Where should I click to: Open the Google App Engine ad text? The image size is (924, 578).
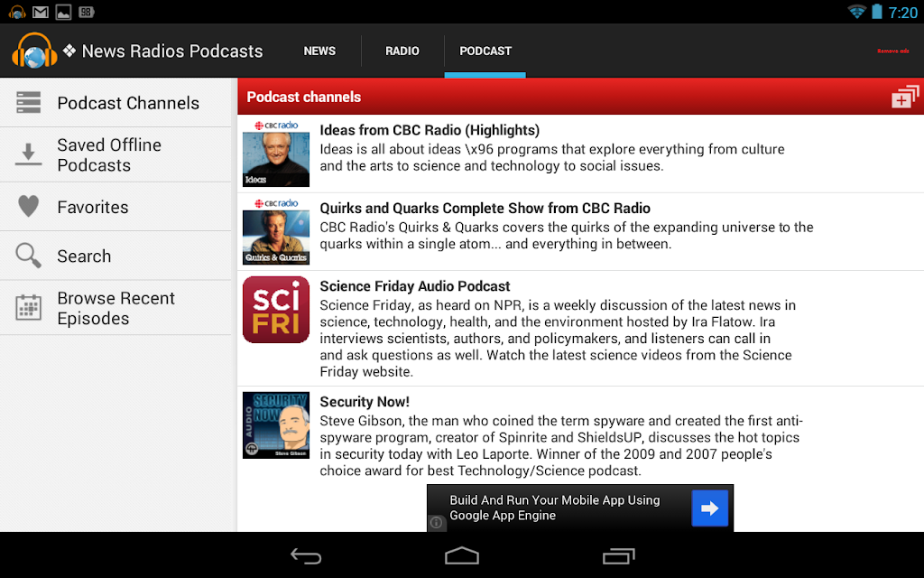[x=555, y=508]
